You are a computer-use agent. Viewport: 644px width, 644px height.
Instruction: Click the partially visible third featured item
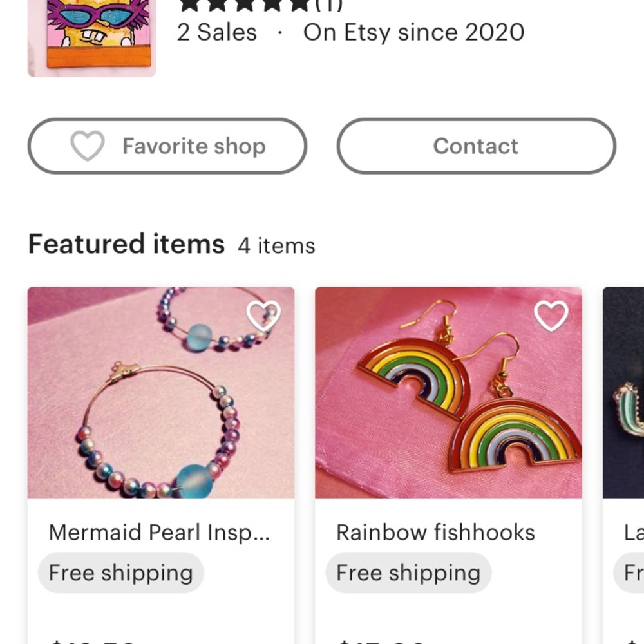click(x=625, y=393)
